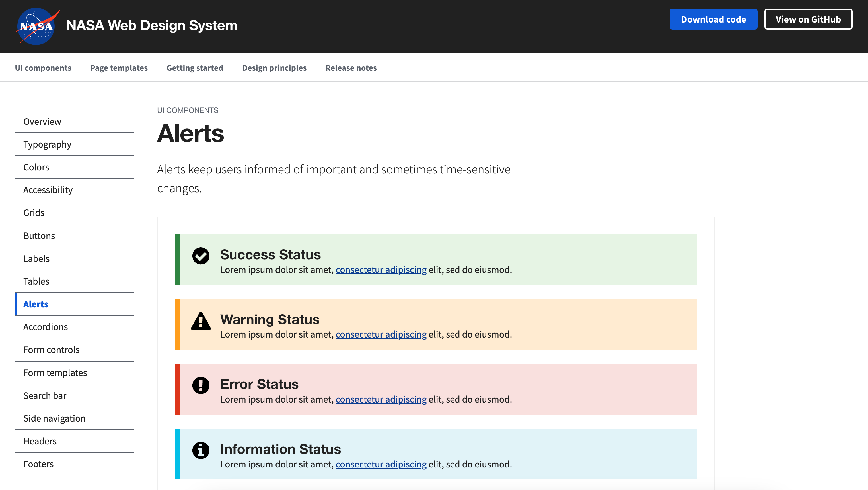Follow consectetur adipiscing link in Error alert
868x490 pixels.
pos(381,399)
